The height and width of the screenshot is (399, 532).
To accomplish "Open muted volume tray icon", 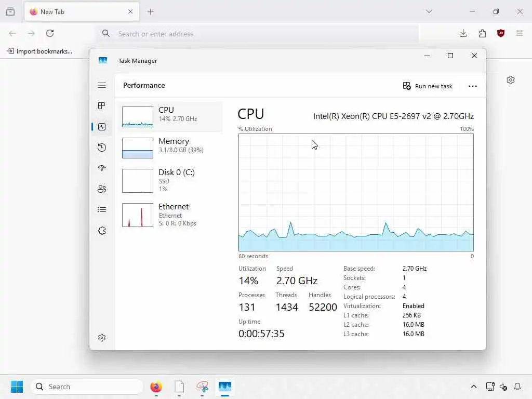I will tap(503, 387).
